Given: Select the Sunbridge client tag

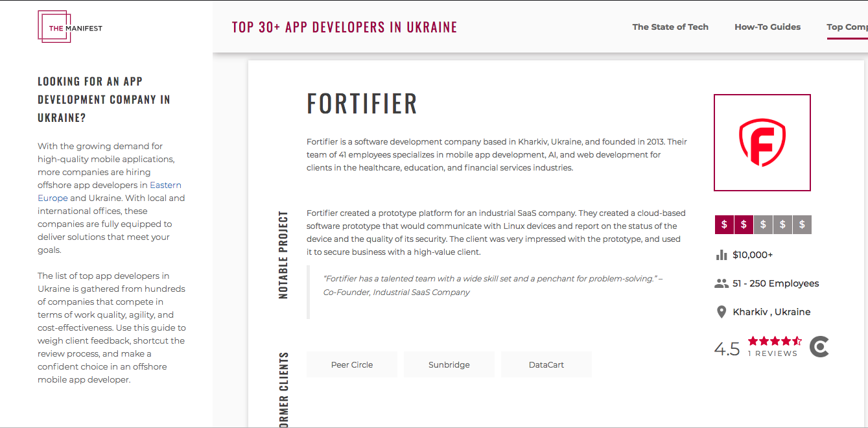Looking at the screenshot, I should (x=449, y=364).
